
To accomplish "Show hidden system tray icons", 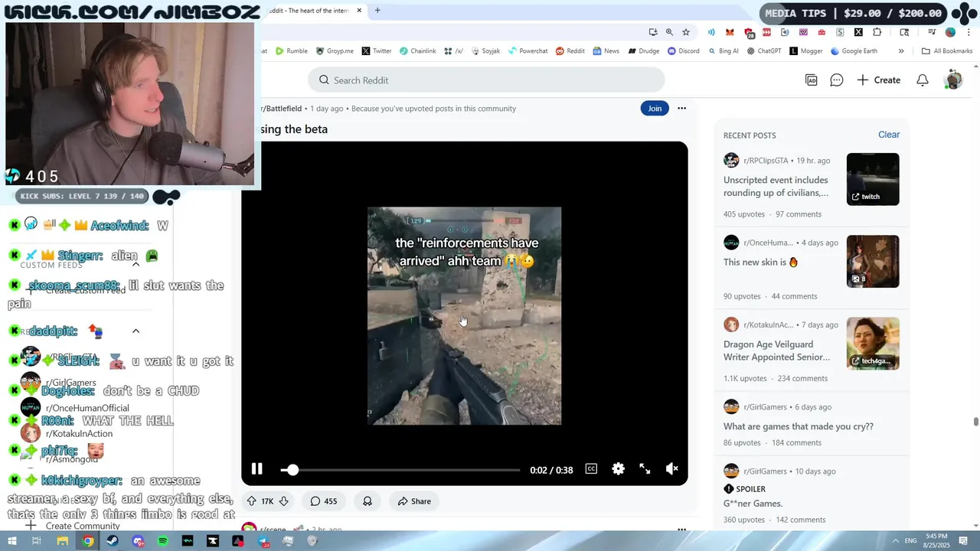I will point(895,541).
